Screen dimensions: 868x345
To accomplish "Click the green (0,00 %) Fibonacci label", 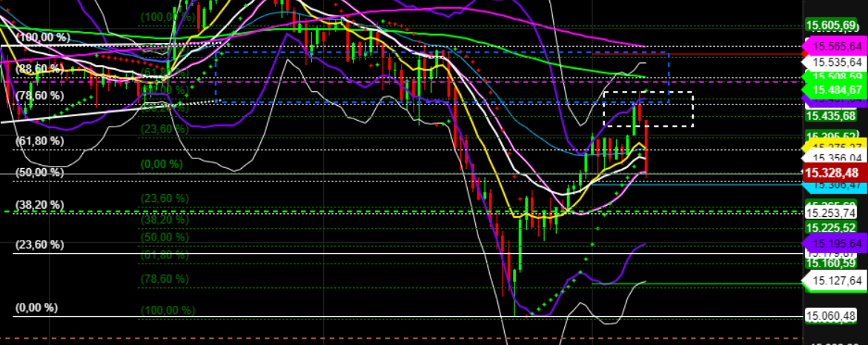I will (161, 164).
